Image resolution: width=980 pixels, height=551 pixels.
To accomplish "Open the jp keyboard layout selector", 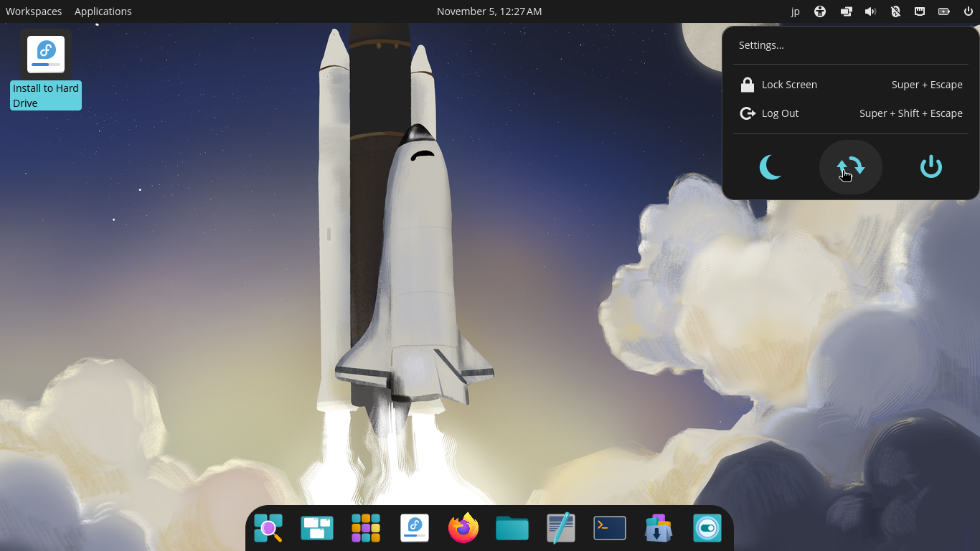I will pos(795,11).
